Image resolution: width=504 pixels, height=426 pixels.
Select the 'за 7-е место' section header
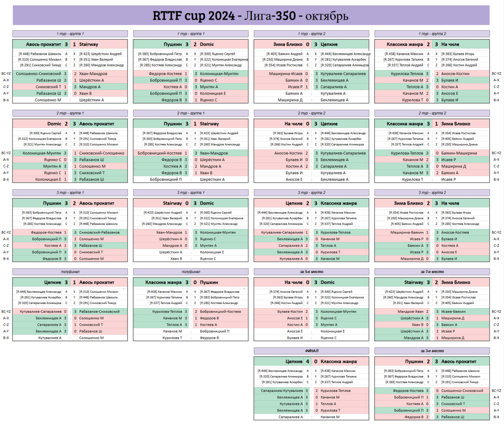click(432, 272)
